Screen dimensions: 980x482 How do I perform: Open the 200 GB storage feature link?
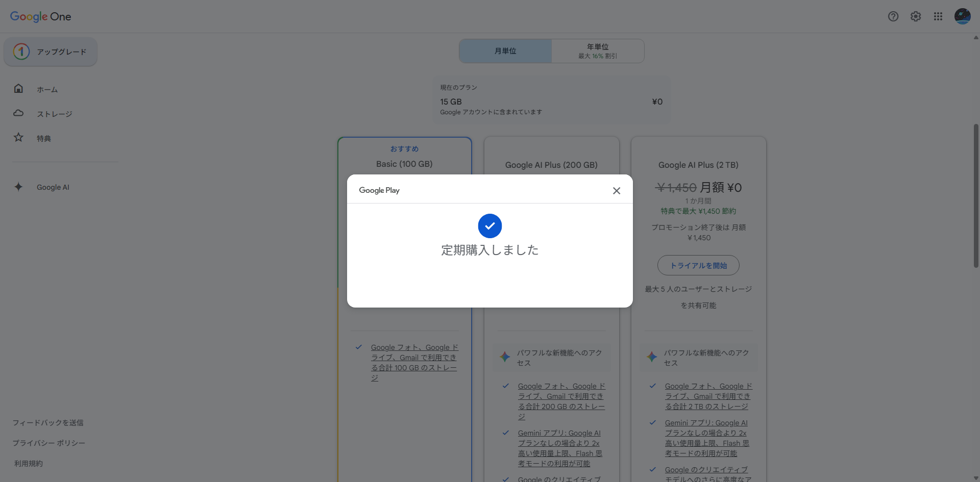click(x=561, y=401)
